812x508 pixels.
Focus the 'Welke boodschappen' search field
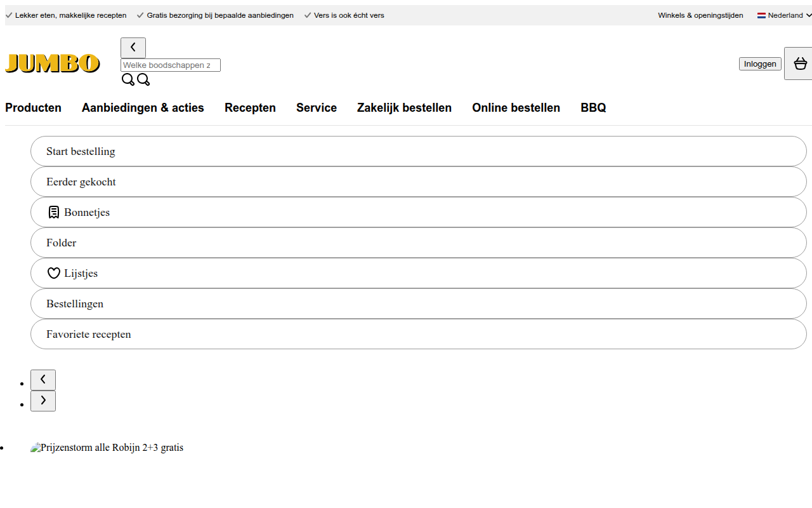coord(171,65)
